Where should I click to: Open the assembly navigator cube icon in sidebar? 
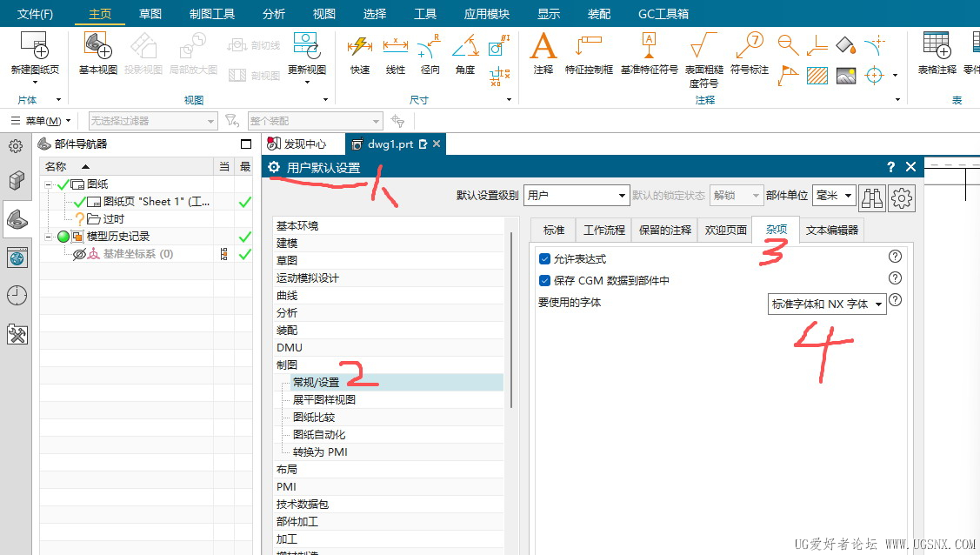tap(17, 180)
